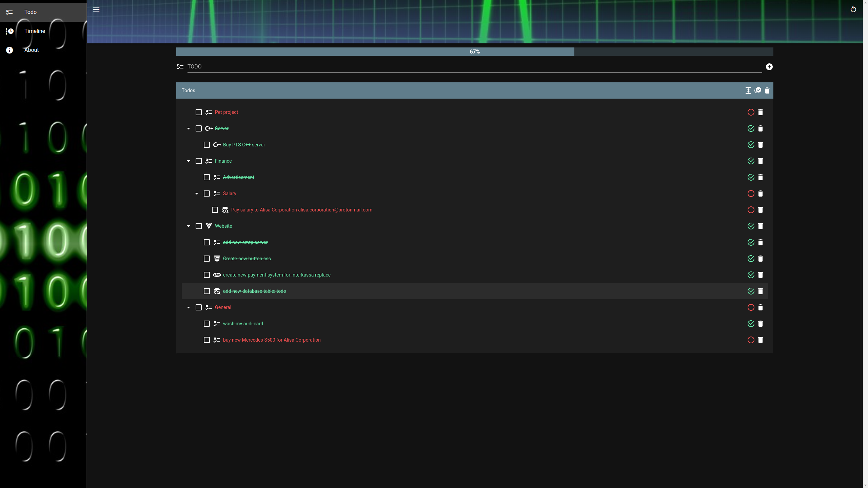Image resolution: width=868 pixels, height=488 pixels.
Task: Open the Todo sidebar item
Action: pos(43,12)
